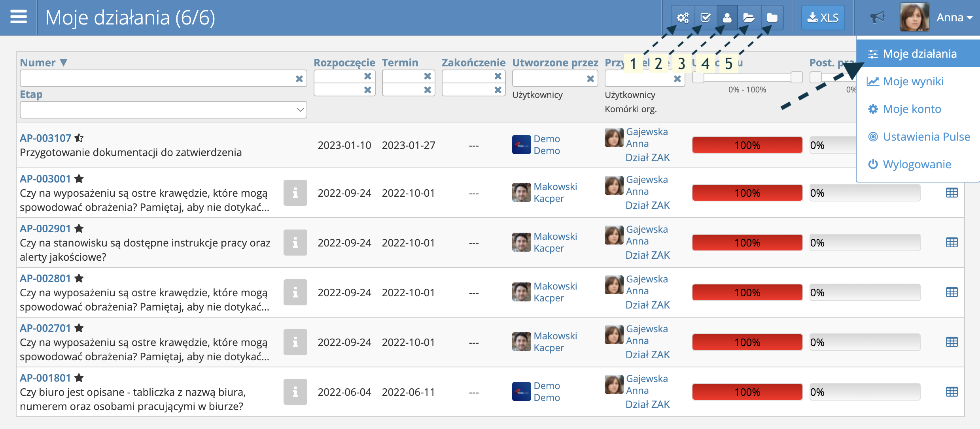Clear the Przydzielone filter field
This screenshot has width=980, height=429.
(677, 79)
